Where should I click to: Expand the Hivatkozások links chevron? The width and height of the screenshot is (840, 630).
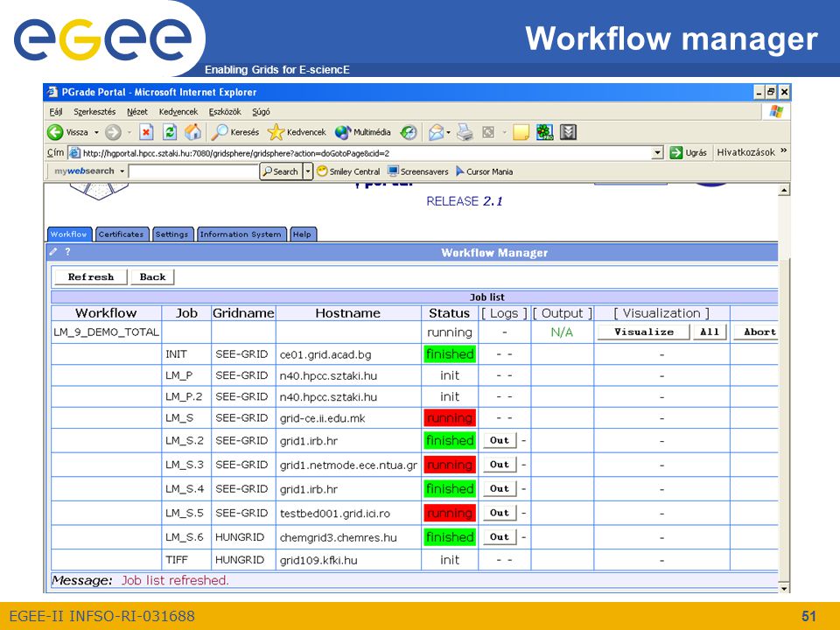pos(784,151)
